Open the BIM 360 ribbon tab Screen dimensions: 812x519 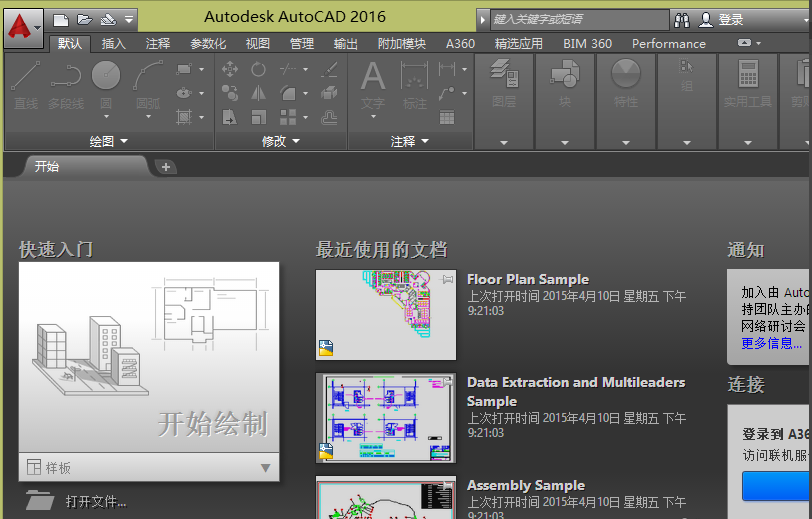[587, 44]
